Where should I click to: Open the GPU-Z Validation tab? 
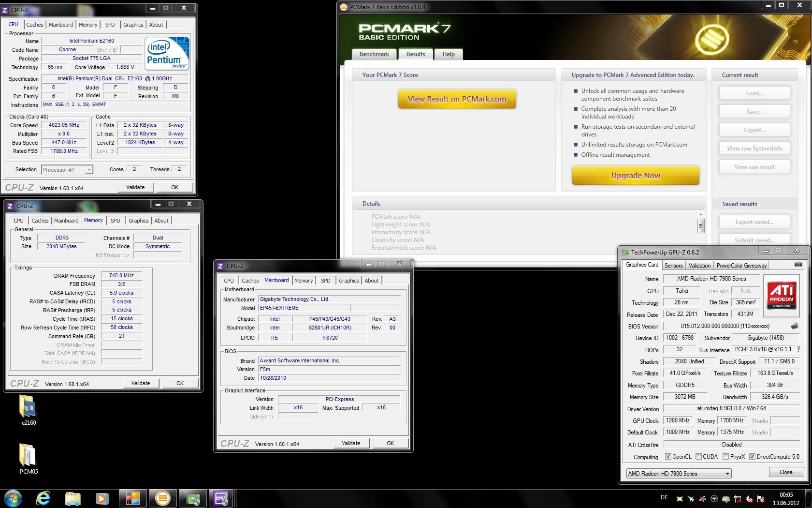(x=699, y=265)
